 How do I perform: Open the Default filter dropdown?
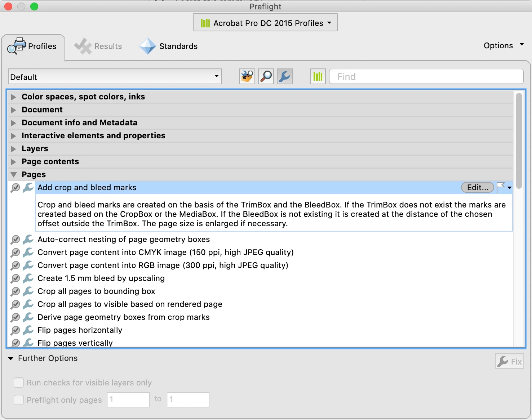click(x=115, y=77)
